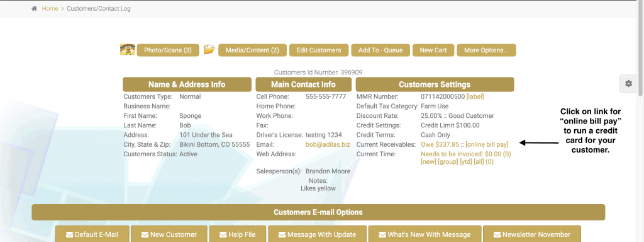Image resolution: width=644 pixels, height=242 pixels.
Task: Click the [label] link beside MMR Number
Action: [475, 96]
